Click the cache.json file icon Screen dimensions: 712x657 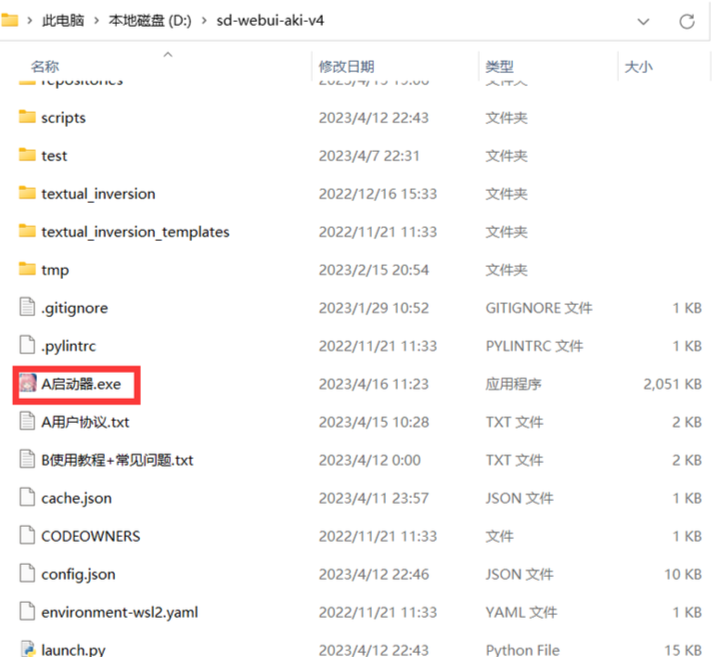pyautogui.click(x=27, y=497)
